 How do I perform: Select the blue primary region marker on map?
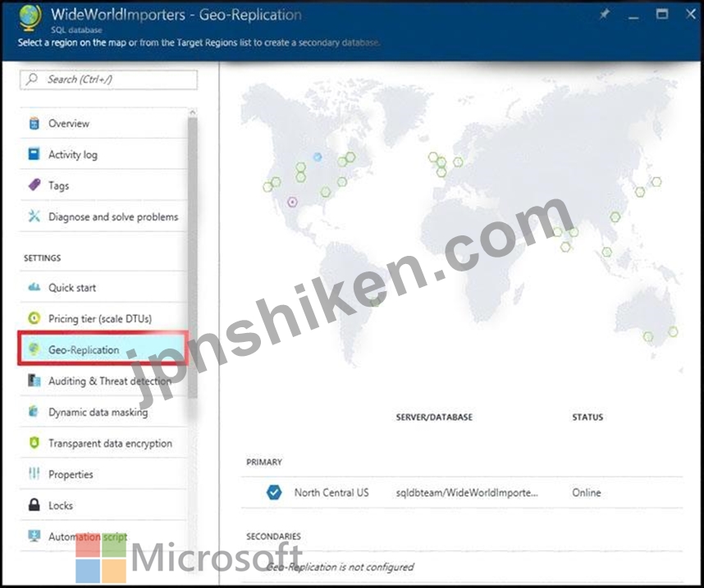coord(318,157)
